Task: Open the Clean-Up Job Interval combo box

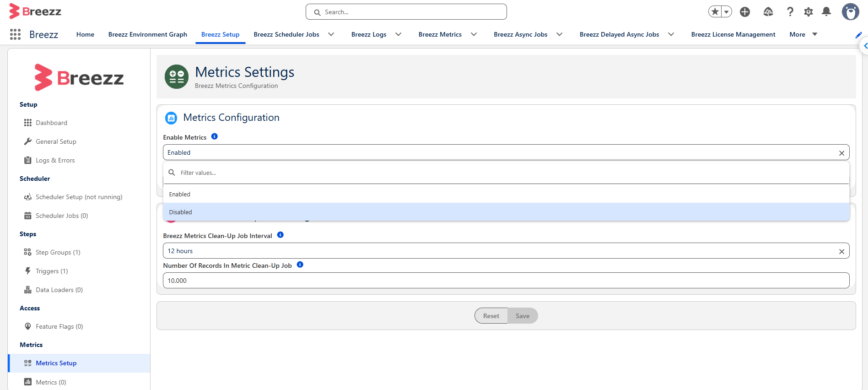Action: 506,251
